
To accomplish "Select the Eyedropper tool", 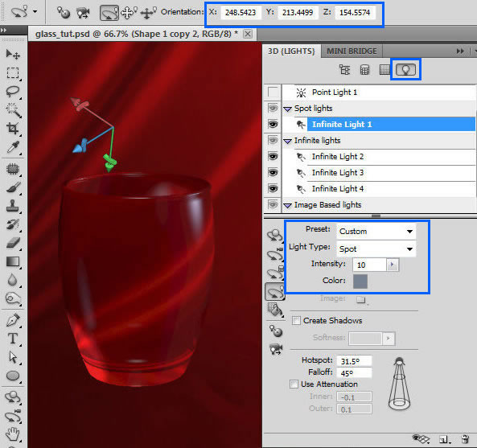I will coord(13,147).
